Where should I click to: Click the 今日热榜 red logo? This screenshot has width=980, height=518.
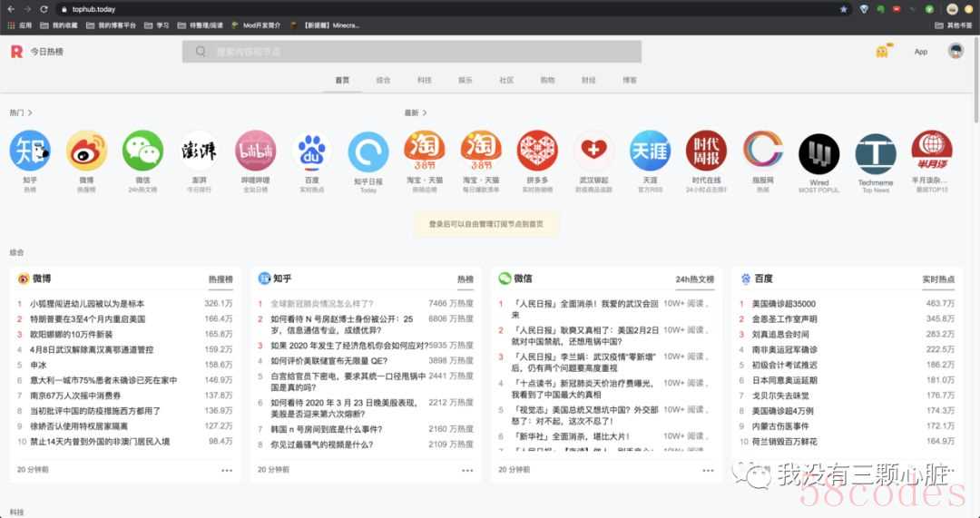point(15,52)
